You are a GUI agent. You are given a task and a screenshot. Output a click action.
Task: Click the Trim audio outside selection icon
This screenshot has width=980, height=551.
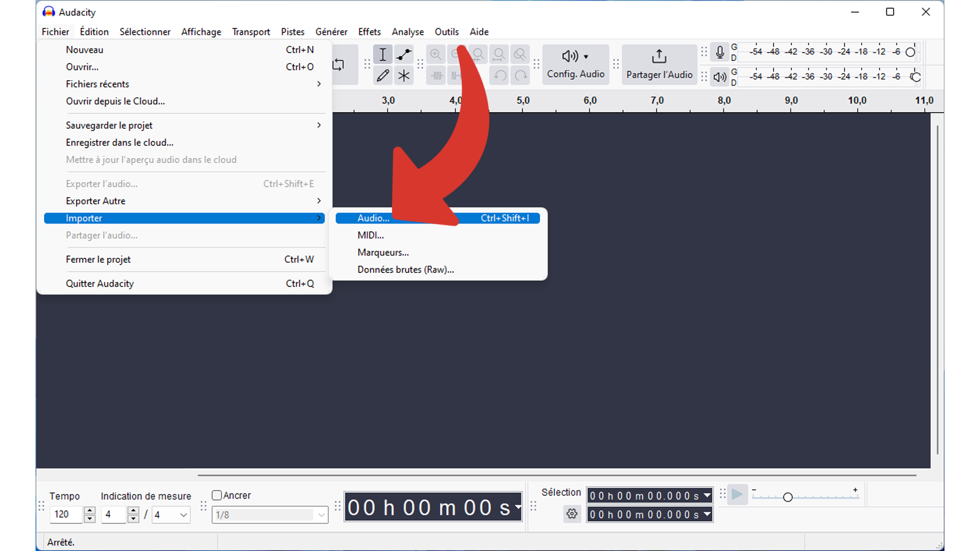435,76
